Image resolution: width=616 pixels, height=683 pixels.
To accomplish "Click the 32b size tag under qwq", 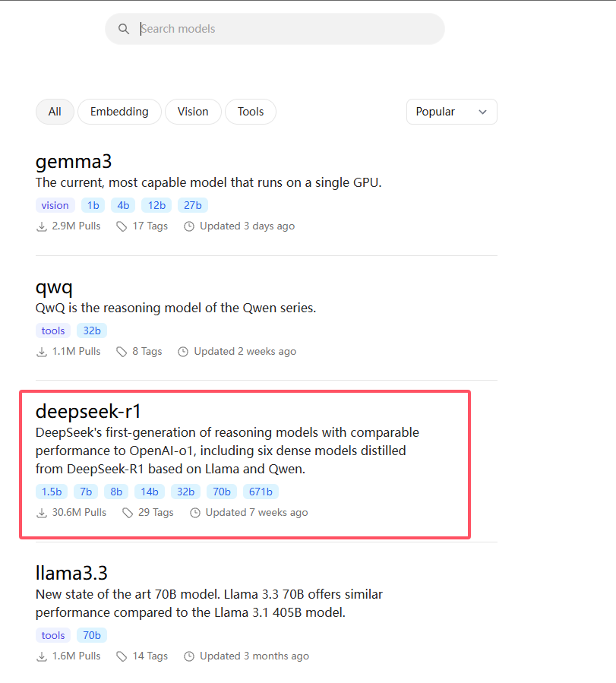I will [x=92, y=330].
